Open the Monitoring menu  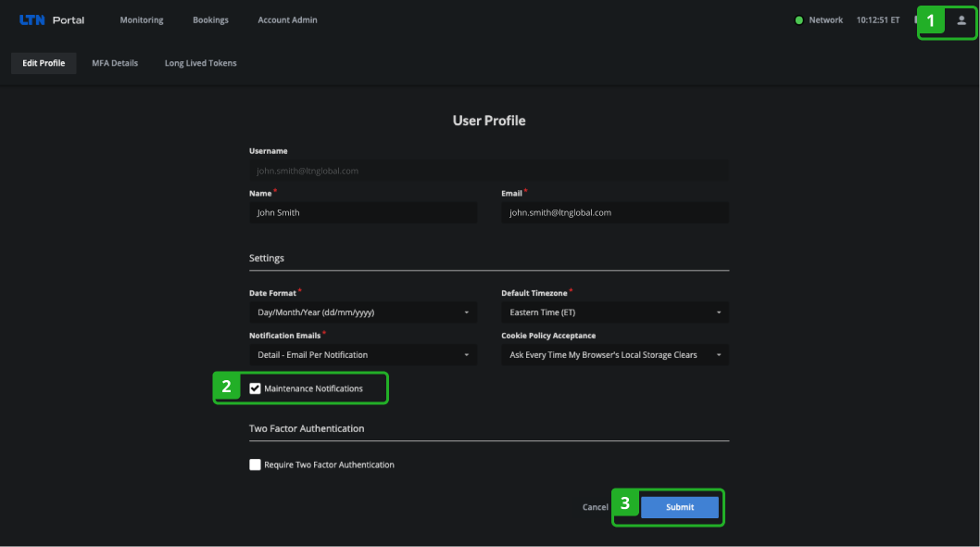pyautogui.click(x=142, y=20)
